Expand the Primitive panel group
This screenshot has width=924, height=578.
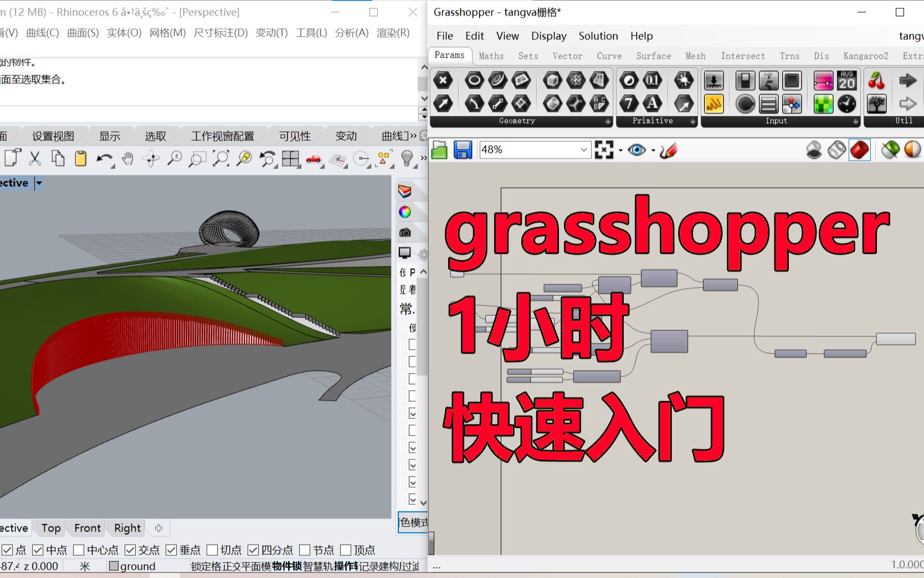[692, 121]
